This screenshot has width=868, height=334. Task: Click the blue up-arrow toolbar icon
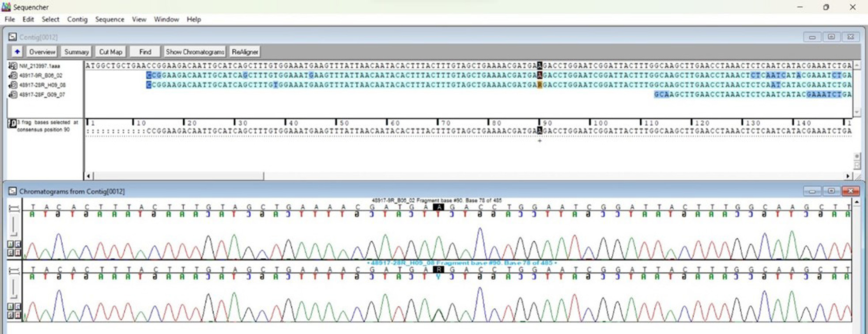pos(17,52)
